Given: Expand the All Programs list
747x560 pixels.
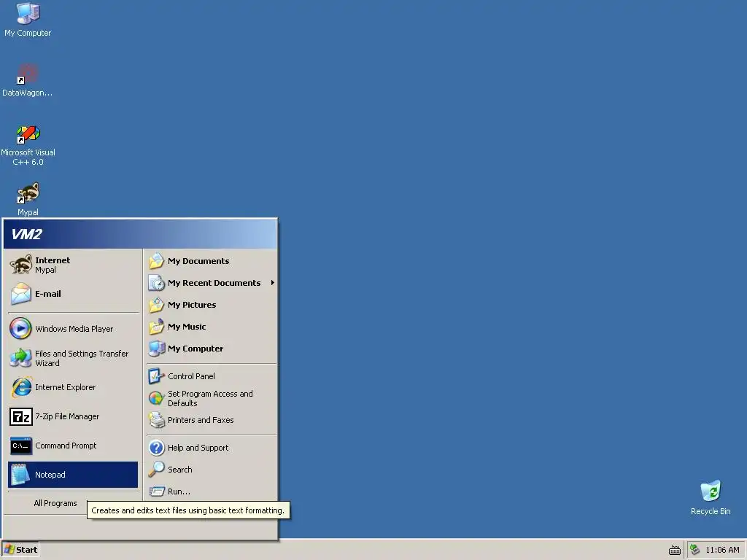Looking at the screenshot, I should pos(55,503).
